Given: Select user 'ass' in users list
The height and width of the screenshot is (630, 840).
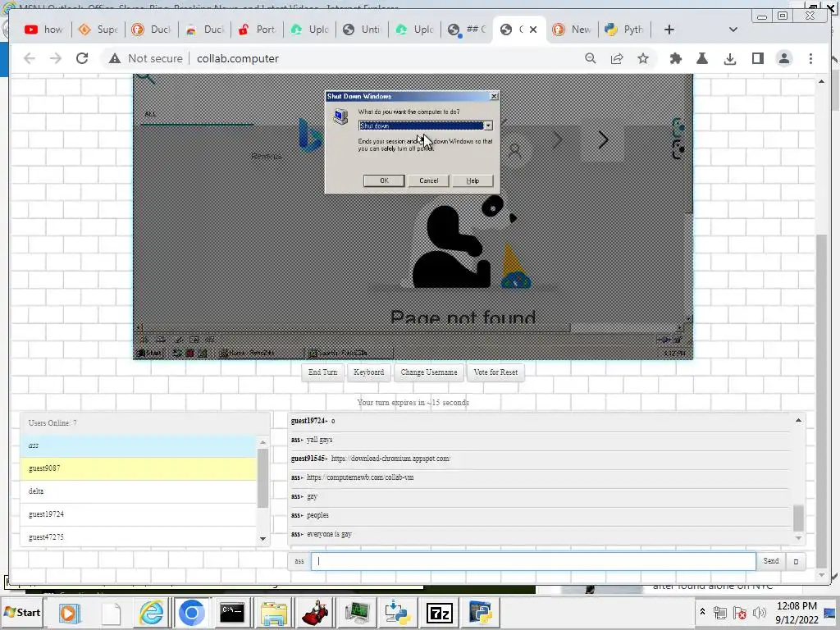Looking at the screenshot, I should click(138, 445).
